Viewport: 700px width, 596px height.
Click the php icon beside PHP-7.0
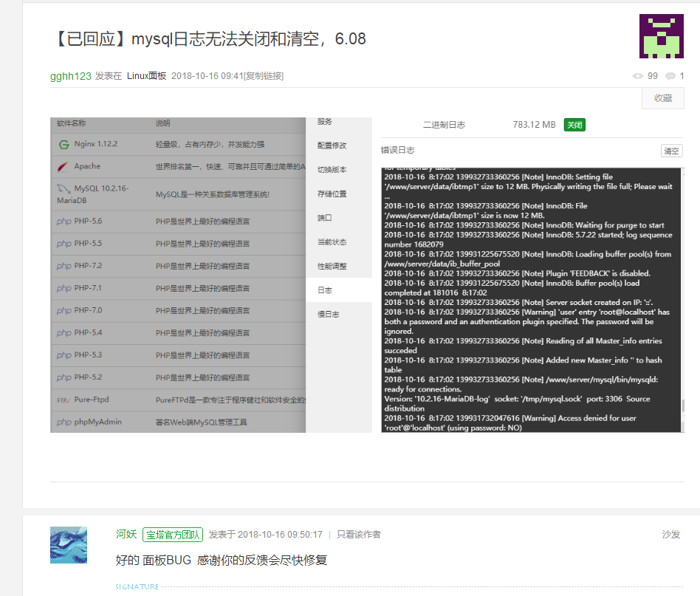(64, 311)
